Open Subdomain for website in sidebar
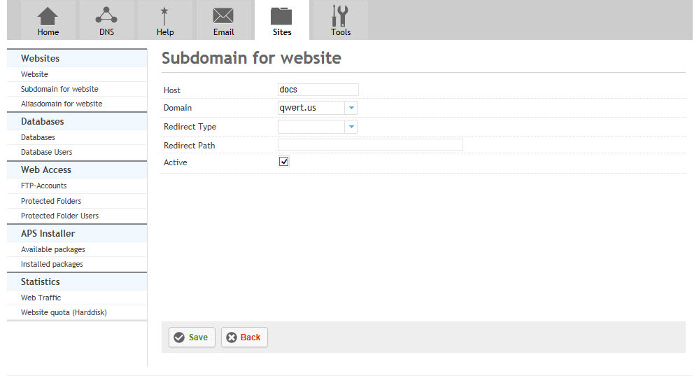The image size is (699, 376). (59, 89)
